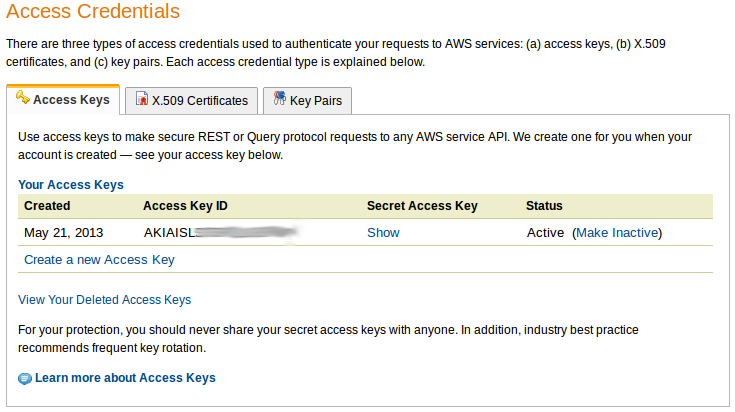Click the Status column header

coord(544,206)
